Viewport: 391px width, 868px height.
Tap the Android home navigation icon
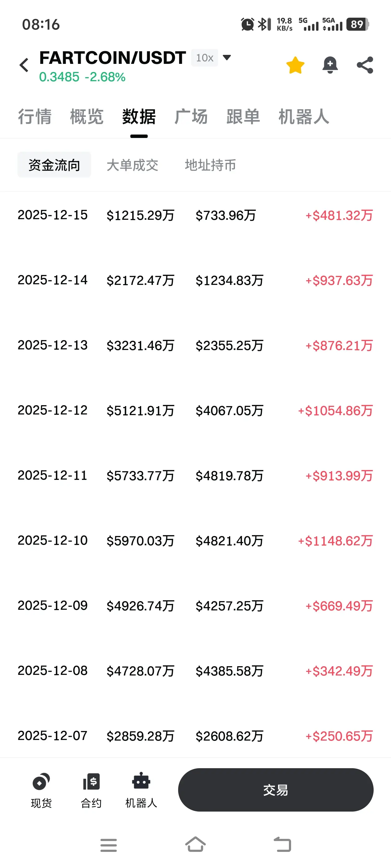point(195,844)
